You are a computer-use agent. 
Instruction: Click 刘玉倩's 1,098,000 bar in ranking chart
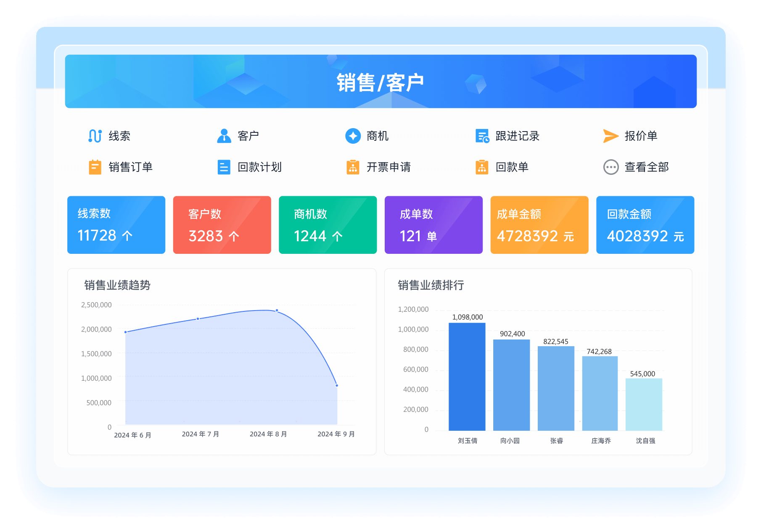[467, 376]
